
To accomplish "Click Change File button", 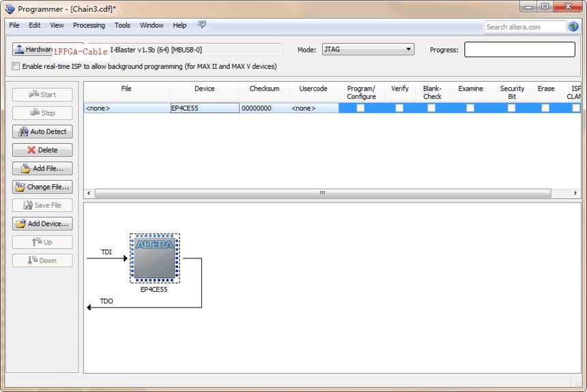I will tap(42, 187).
